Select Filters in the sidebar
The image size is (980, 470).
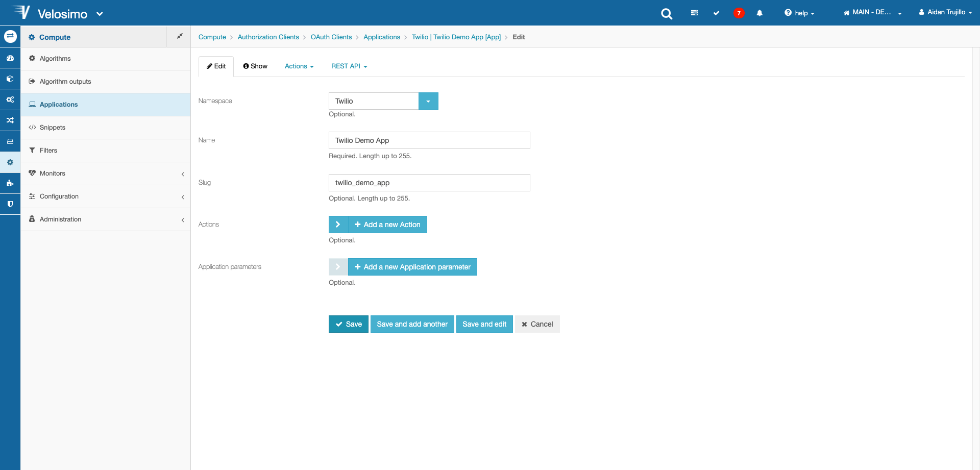106,151
